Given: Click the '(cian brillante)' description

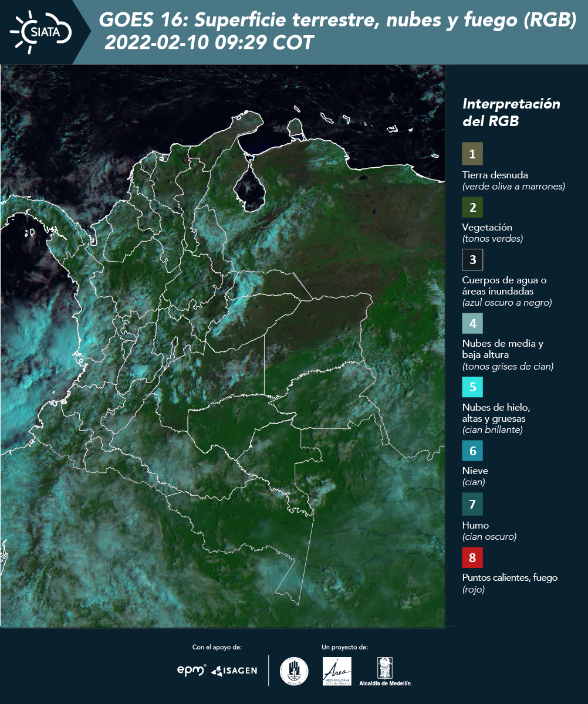Looking at the screenshot, I should (x=492, y=429).
